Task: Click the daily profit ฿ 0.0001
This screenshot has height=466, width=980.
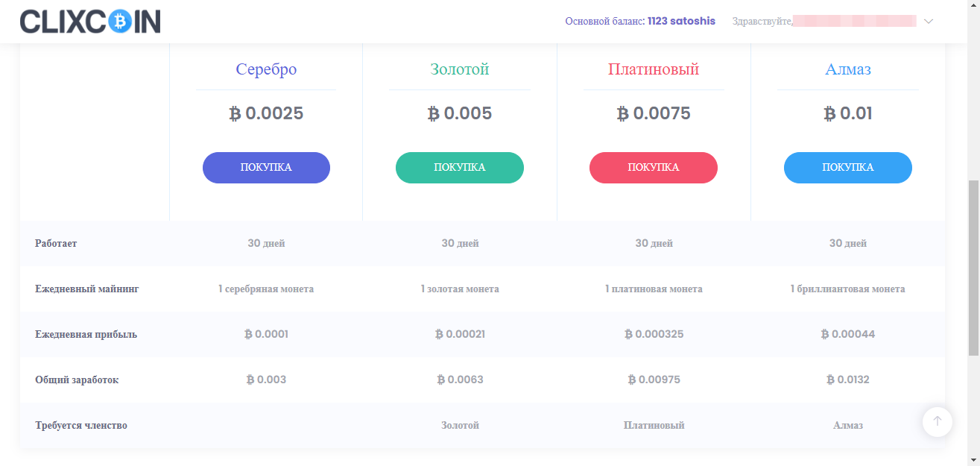Action: pyautogui.click(x=266, y=335)
